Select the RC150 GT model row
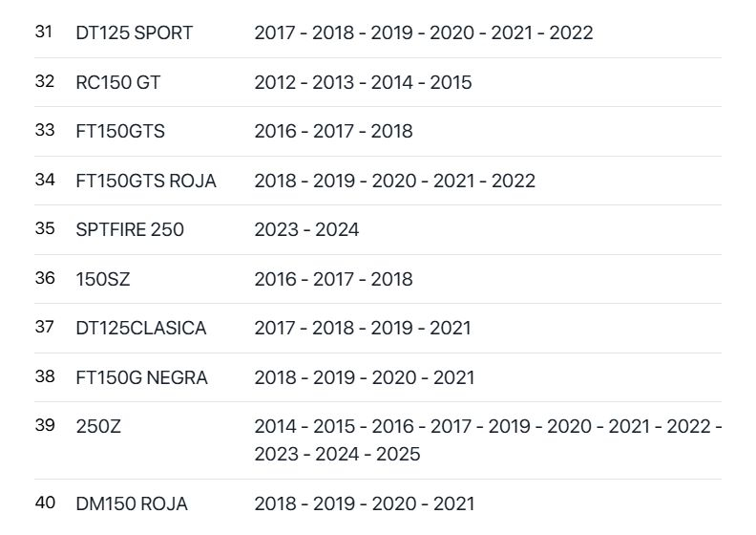Image resolution: width=756 pixels, height=535 pixels. coord(117,83)
